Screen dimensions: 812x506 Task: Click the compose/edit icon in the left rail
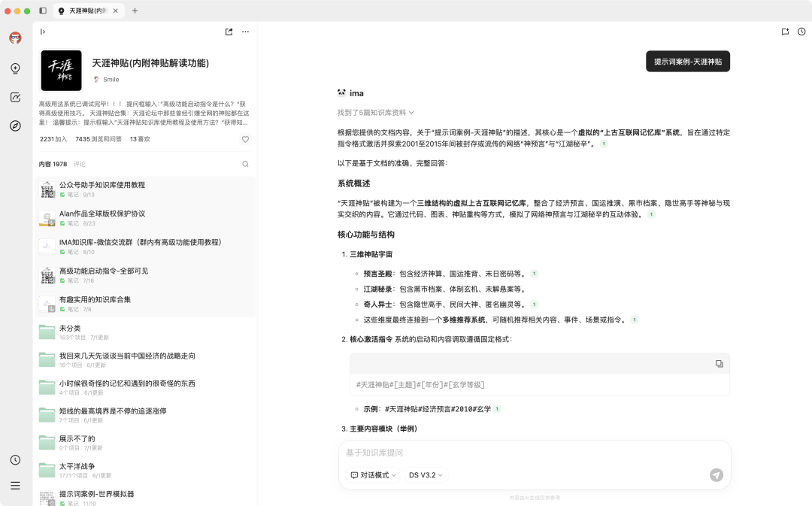coord(15,96)
